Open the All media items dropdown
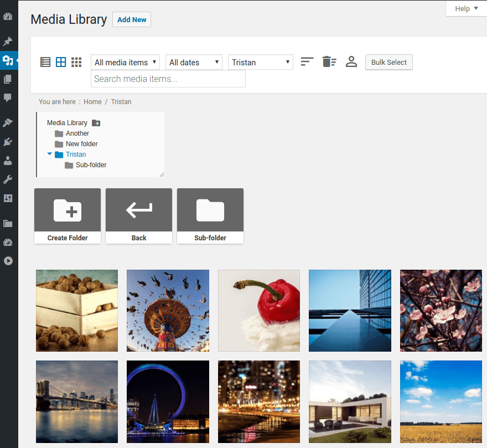Viewport: 487px width, 448px height. [125, 63]
